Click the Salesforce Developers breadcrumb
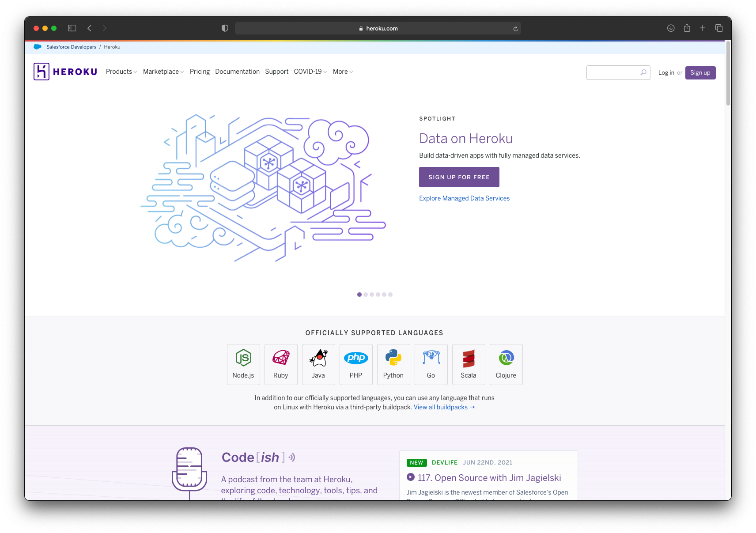This screenshot has height=533, width=756. pyautogui.click(x=71, y=47)
